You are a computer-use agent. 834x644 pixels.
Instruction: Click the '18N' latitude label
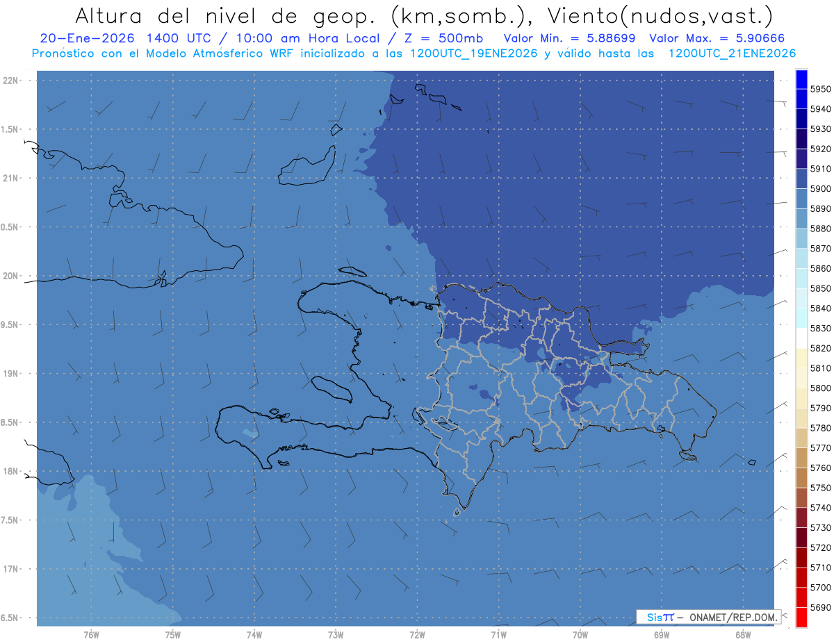(x=11, y=471)
